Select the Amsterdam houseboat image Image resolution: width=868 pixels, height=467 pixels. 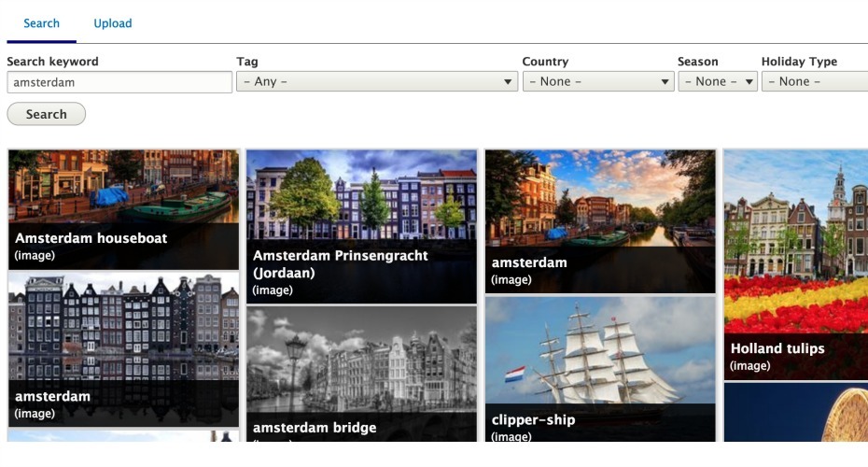point(123,209)
